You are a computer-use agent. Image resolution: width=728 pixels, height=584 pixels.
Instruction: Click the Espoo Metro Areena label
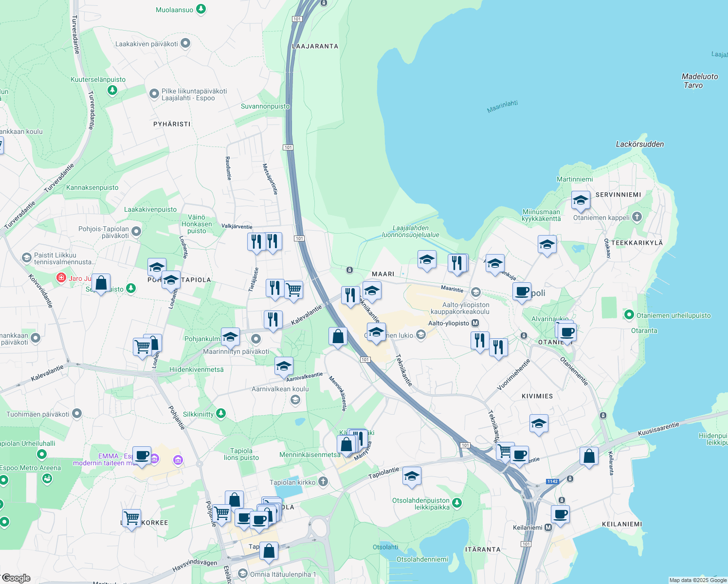click(31, 468)
